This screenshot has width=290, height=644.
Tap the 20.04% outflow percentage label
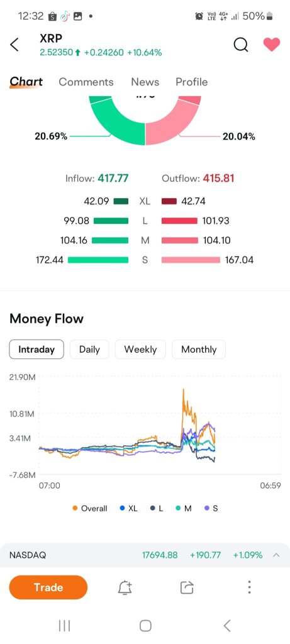(238, 136)
